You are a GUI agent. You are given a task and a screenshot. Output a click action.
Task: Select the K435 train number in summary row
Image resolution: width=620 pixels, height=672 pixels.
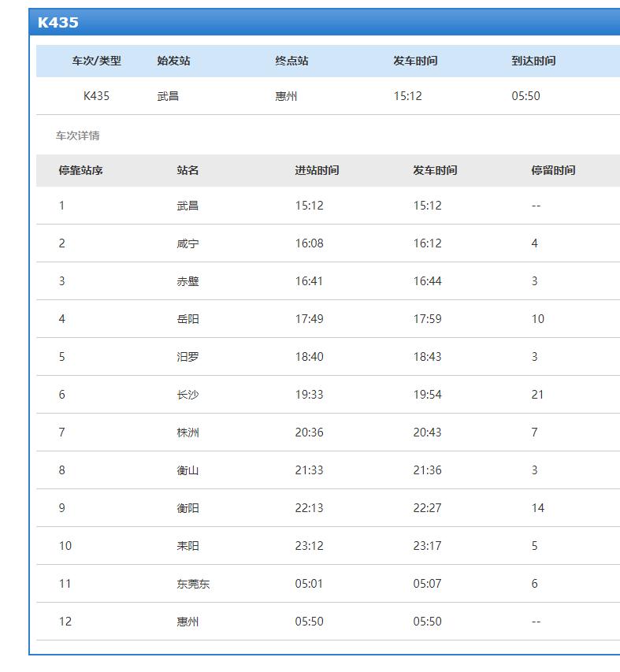(x=96, y=96)
